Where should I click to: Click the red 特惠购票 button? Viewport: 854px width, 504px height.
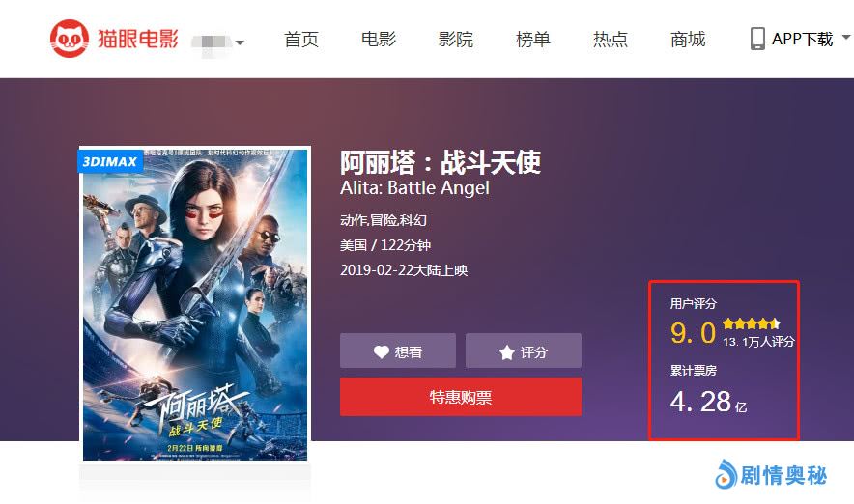461,397
